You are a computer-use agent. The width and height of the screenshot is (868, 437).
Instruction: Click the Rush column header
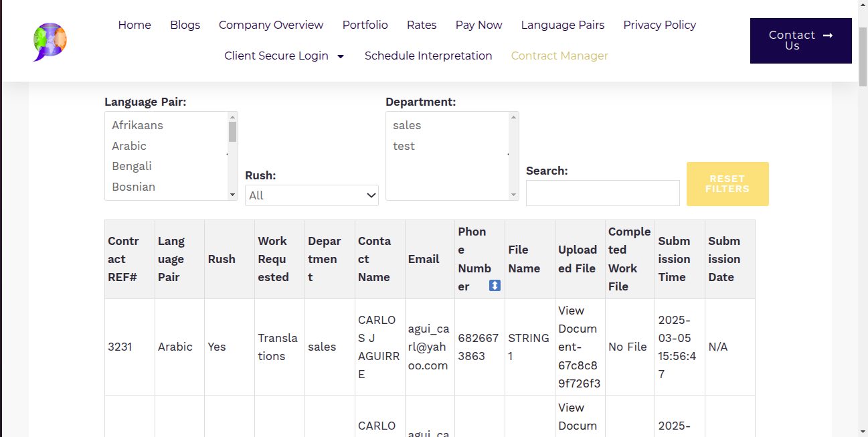(x=230, y=259)
